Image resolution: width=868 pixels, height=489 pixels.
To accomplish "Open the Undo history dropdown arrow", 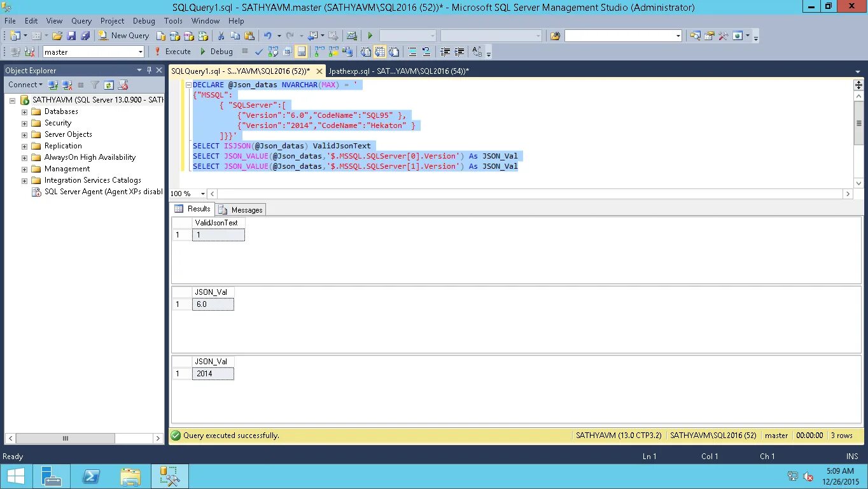I will [279, 36].
